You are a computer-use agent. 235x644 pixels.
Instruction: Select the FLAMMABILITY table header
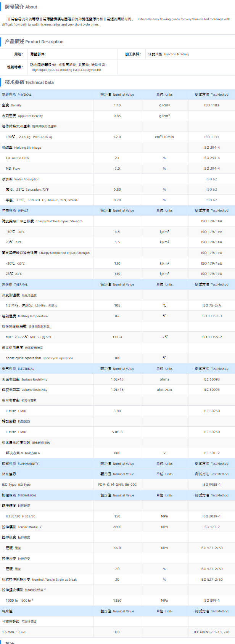pyautogui.click(x=20, y=464)
